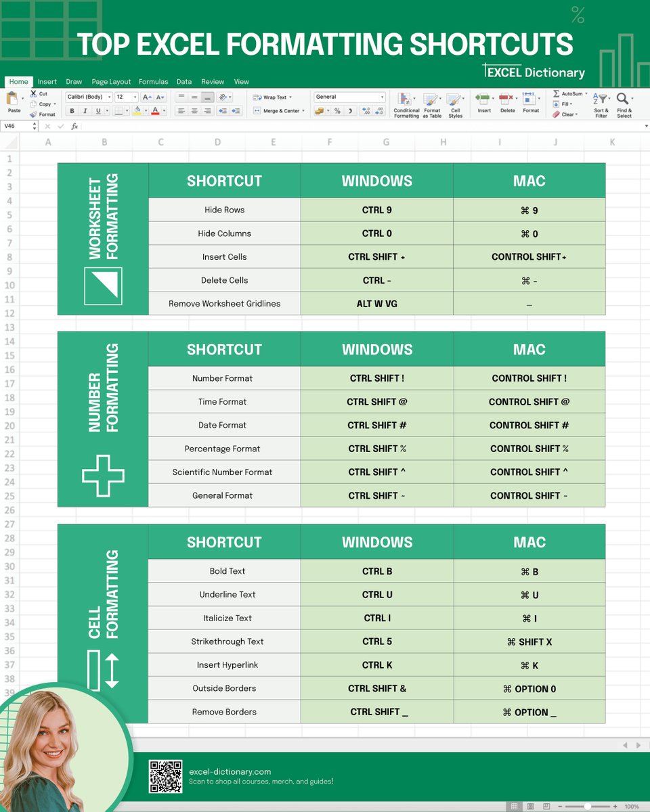This screenshot has width=650, height=812.
Task: Click the Name Box showing V46
Action: 19,126
